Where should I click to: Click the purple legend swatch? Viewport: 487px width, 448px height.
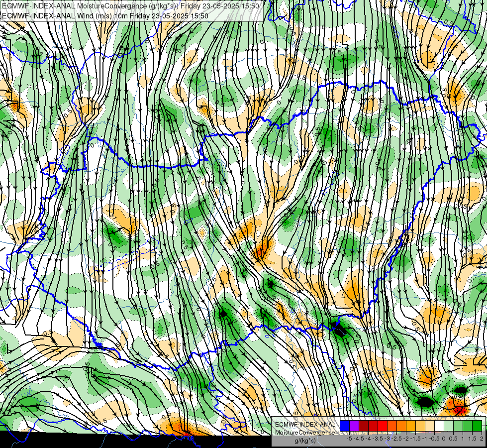pos(354,426)
